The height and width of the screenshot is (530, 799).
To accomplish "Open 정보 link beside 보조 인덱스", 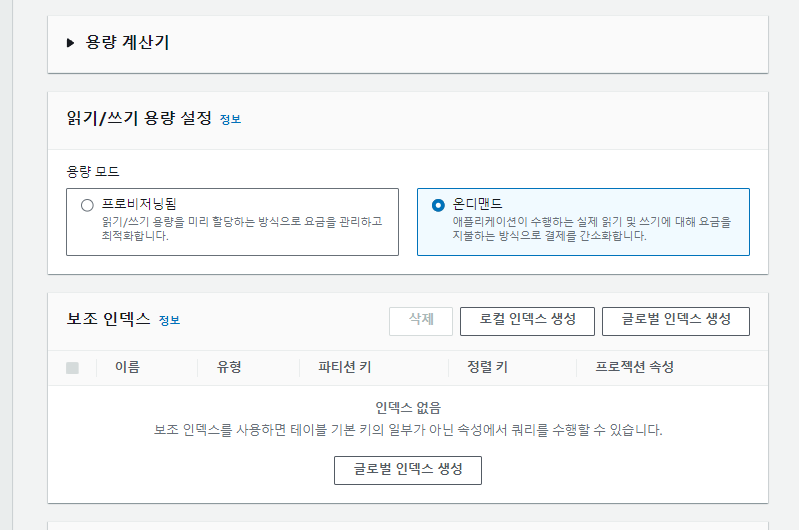I will click(x=169, y=320).
